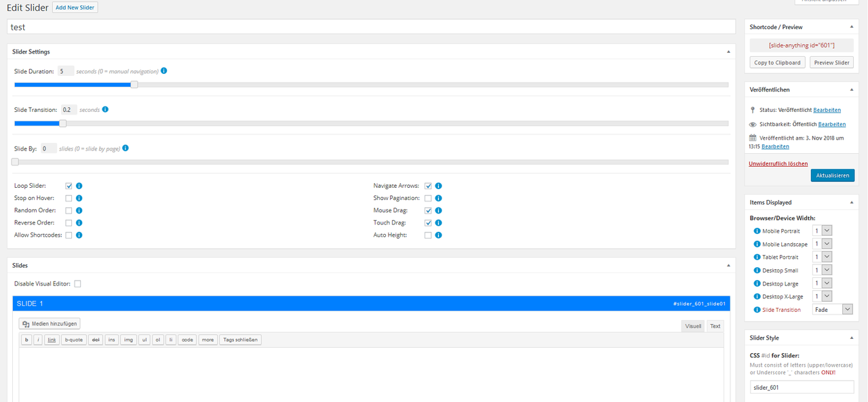This screenshot has width=868, height=402.
Task: Click the Aktualisieren button
Action: tap(832, 176)
